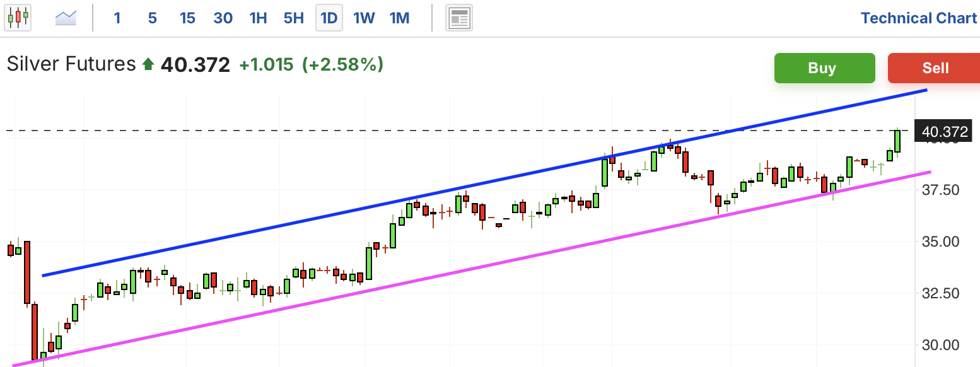Choose the 1H timeframe

(x=258, y=18)
